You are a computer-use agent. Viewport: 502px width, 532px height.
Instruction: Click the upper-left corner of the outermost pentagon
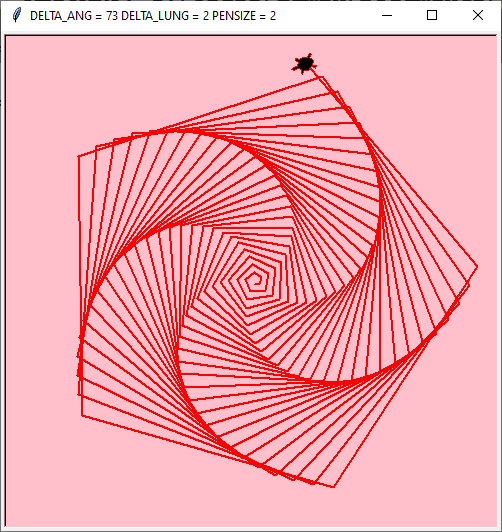[x=79, y=156]
